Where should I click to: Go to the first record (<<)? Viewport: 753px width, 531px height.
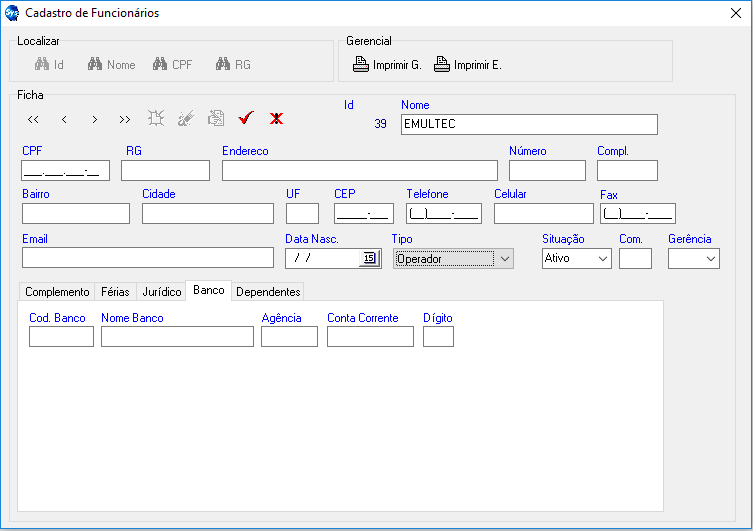33,119
